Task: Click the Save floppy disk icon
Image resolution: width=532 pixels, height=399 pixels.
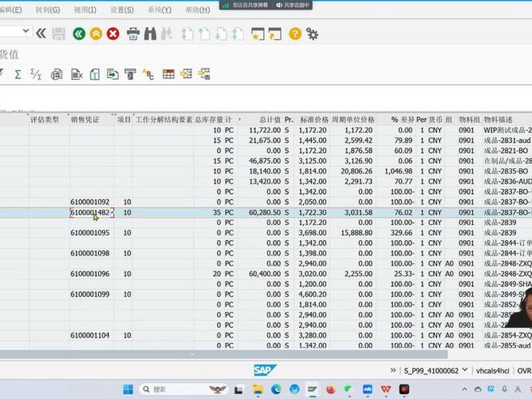Action: tap(59, 34)
